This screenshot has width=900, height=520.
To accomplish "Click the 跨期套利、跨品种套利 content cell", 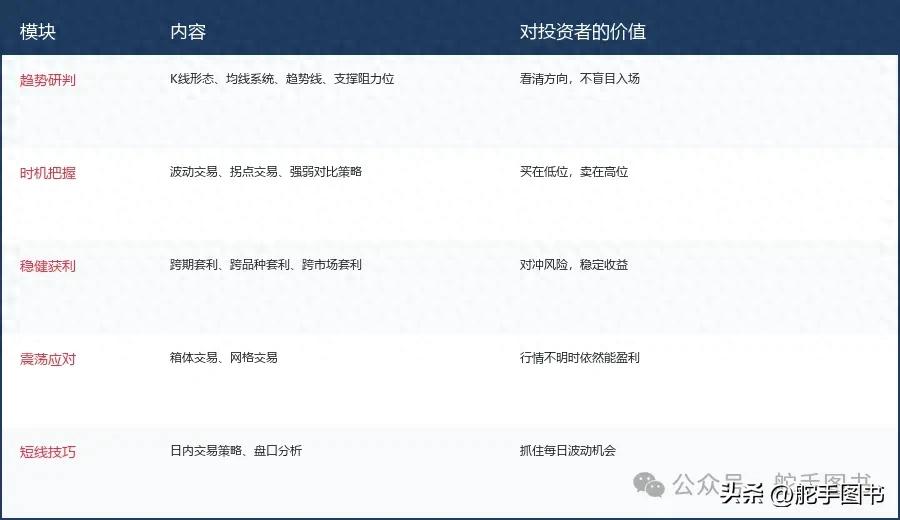I will pyautogui.click(x=266, y=265).
